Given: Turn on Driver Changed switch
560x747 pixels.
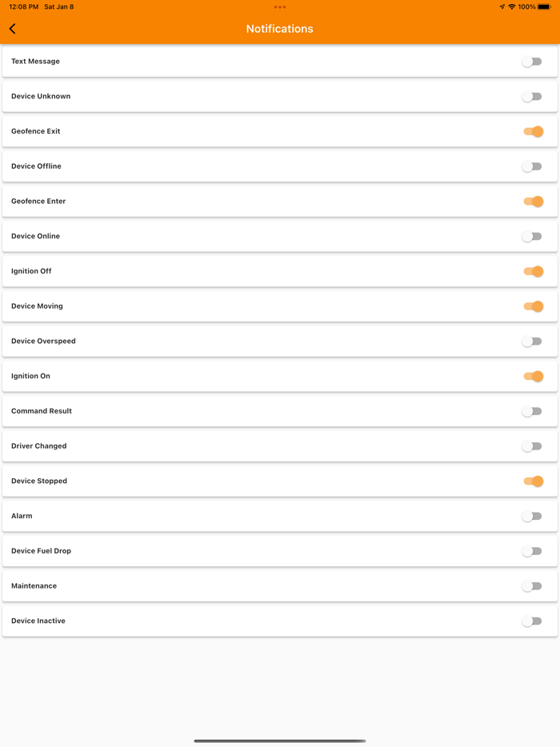Looking at the screenshot, I should point(532,446).
